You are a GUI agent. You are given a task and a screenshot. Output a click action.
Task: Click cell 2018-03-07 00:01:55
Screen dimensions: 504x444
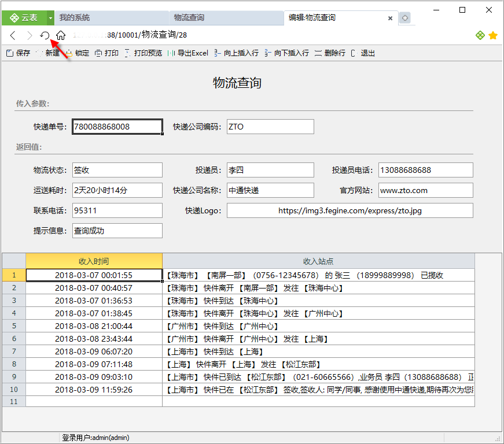coord(94,275)
